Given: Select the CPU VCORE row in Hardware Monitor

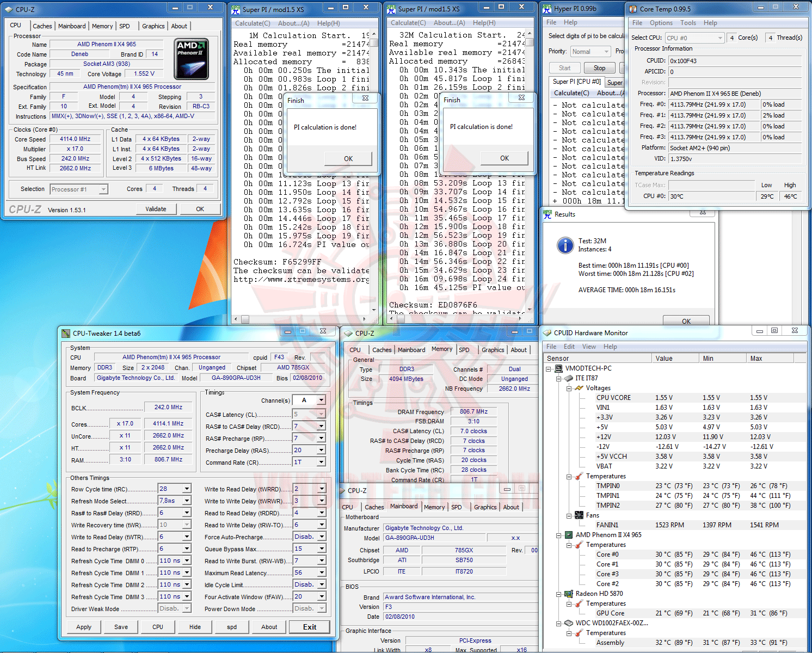Looking at the screenshot, I should (675, 398).
